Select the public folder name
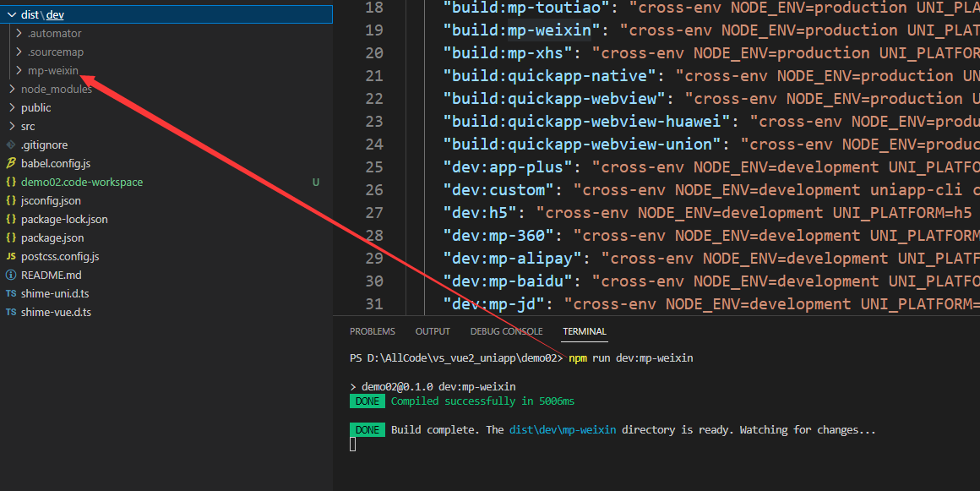The height and width of the screenshot is (491, 980). click(x=36, y=108)
